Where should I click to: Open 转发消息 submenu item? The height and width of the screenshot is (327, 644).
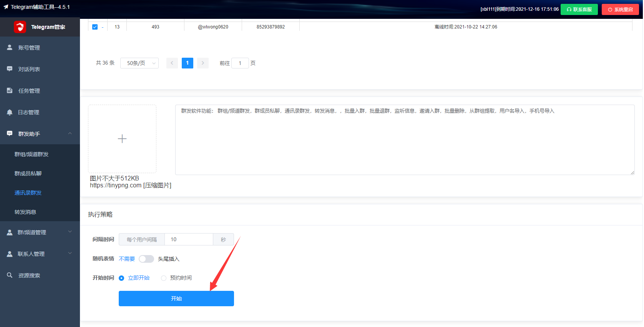pos(25,212)
